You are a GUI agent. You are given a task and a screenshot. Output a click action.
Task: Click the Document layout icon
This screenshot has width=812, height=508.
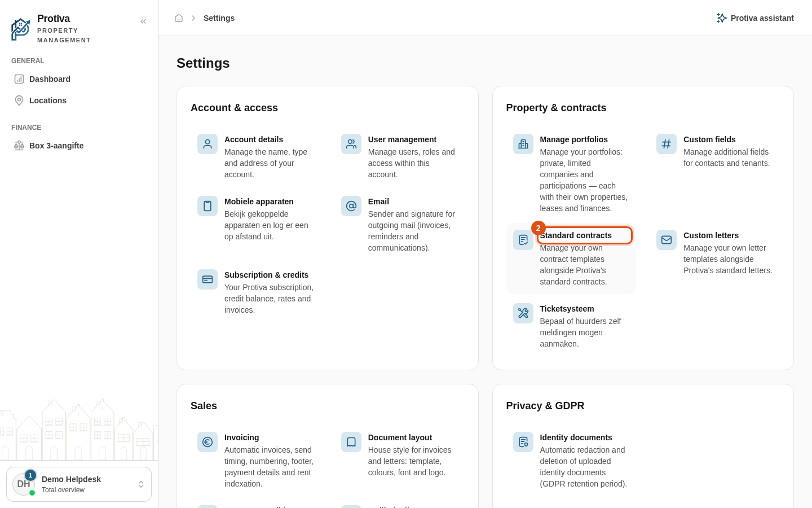click(351, 442)
